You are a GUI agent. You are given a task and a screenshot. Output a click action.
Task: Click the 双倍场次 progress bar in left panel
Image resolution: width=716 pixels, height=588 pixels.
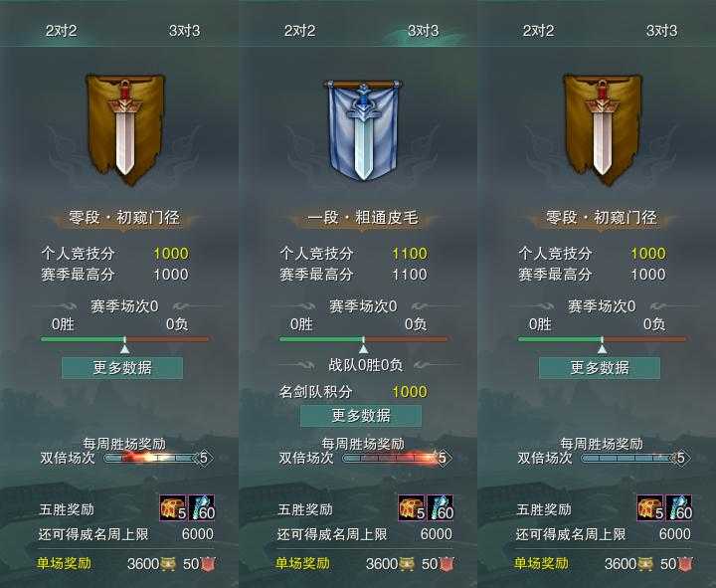[158, 458]
